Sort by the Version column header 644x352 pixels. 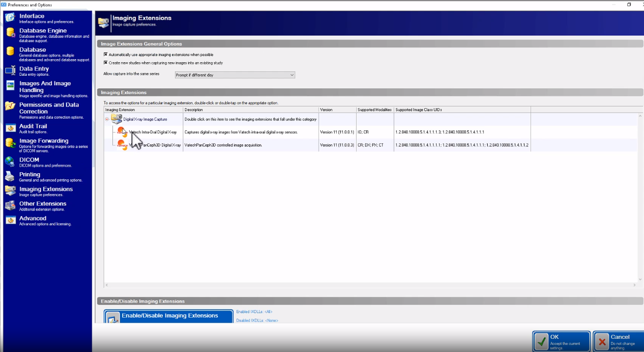coord(337,110)
